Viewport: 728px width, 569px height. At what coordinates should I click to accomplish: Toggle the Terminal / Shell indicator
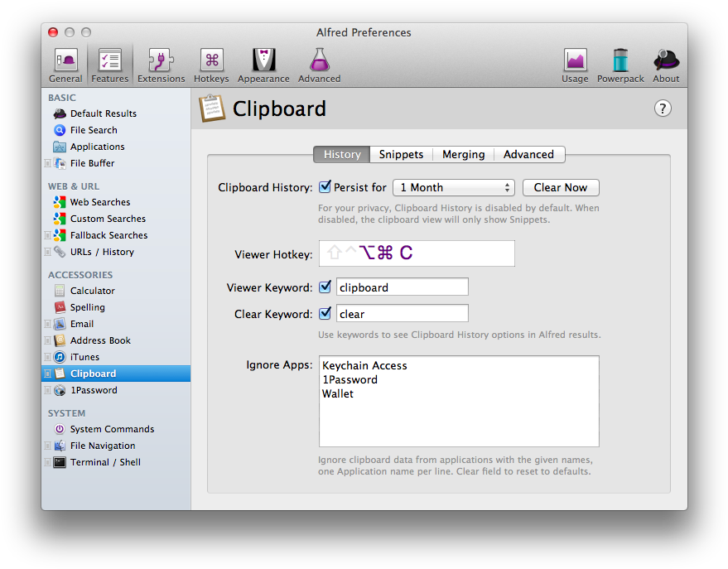(47, 462)
